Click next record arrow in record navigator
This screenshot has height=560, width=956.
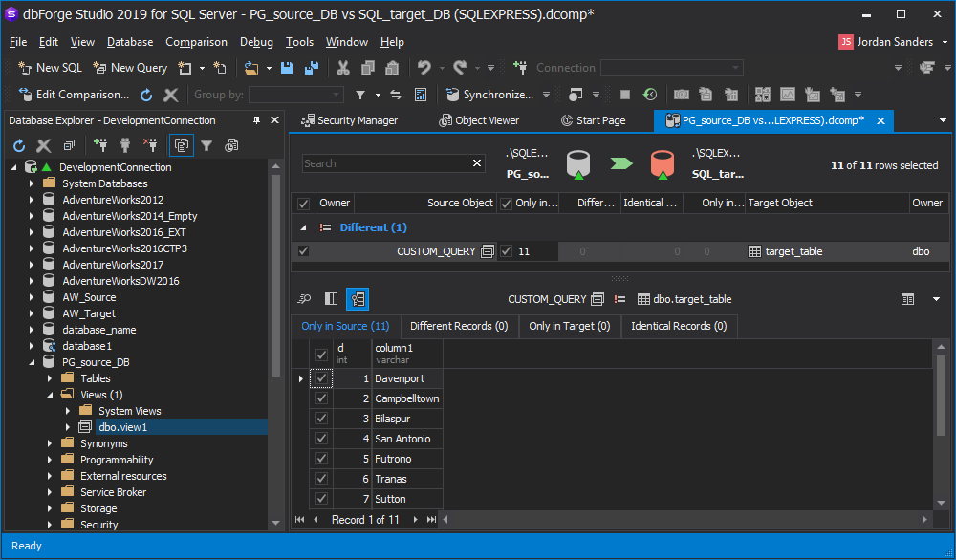(415, 520)
